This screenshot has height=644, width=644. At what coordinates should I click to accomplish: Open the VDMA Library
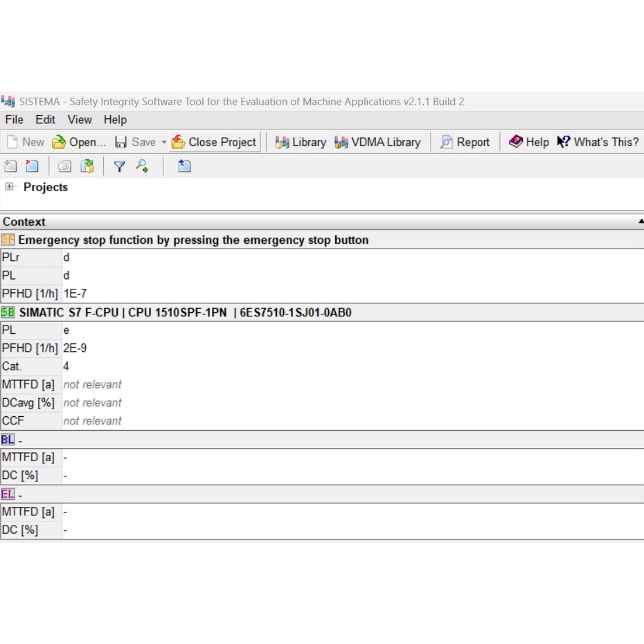(377, 142)
